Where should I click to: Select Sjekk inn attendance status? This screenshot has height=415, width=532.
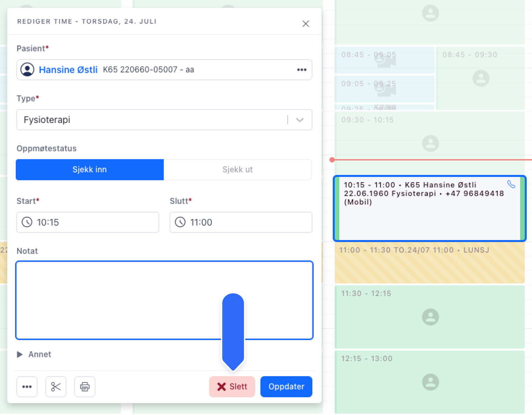coord(90,170)
